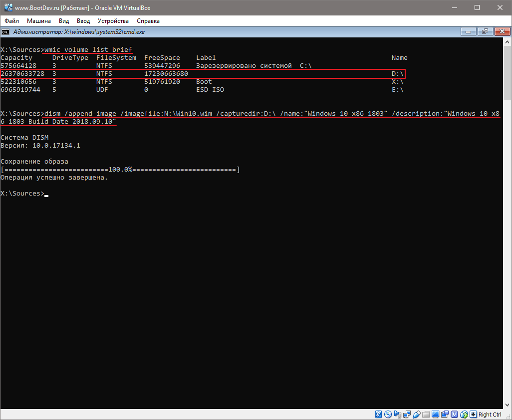The image size is (512, 420).
Task: Open the Вид menu
Action: [x=64, y=21]
